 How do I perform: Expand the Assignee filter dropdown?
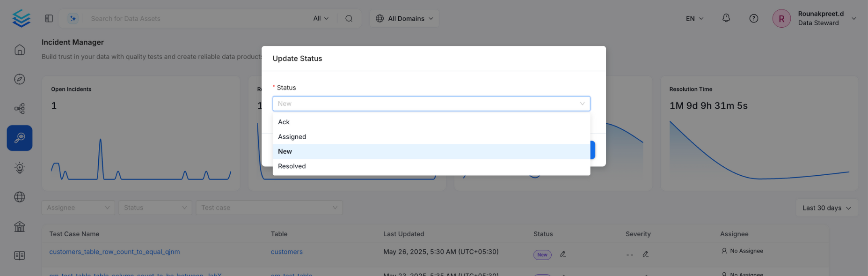click(78, 208)
